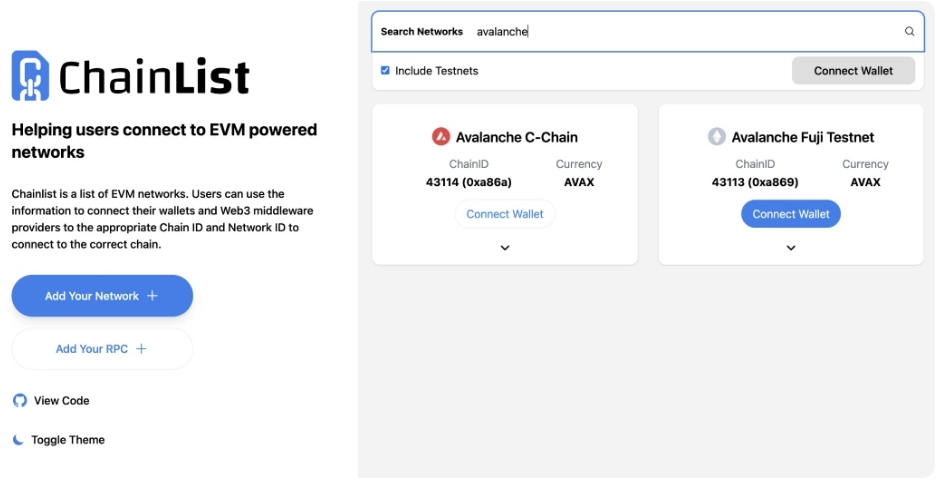Click the Add Your Network button
936x480 pixels.
click(102, 296)
